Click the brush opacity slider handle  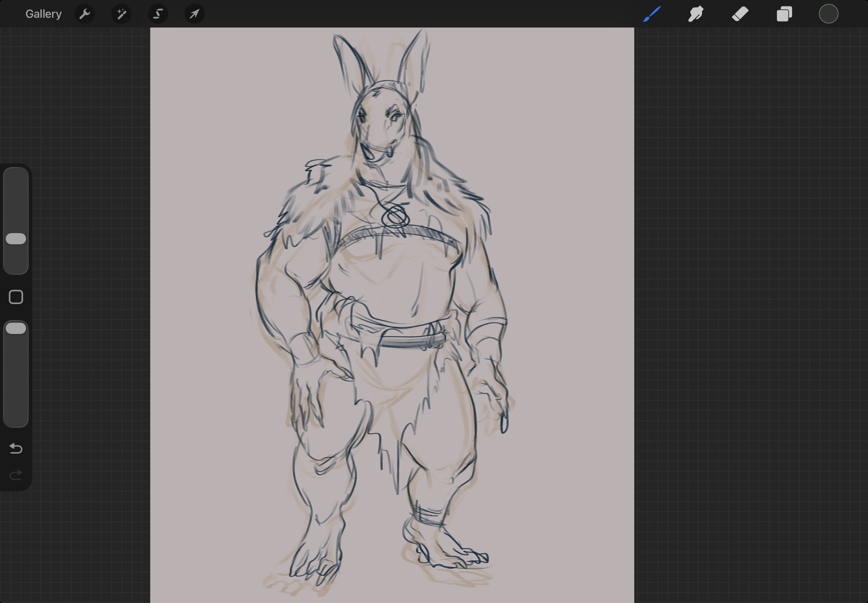tap(16, 328)
